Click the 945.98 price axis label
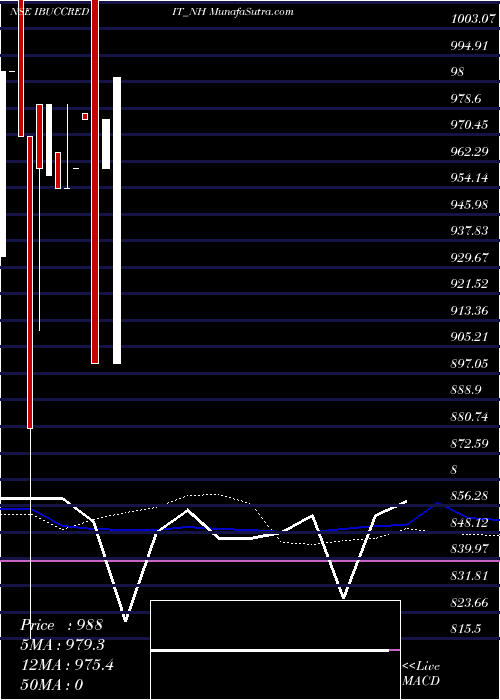Viewport: 500px width, 700px height. (x=469, y=205)
